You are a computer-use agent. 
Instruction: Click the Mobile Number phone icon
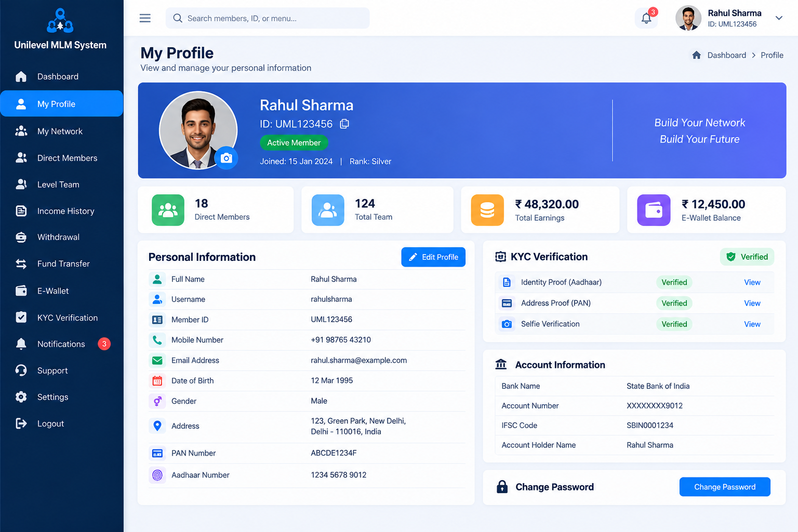click(157, 340)
